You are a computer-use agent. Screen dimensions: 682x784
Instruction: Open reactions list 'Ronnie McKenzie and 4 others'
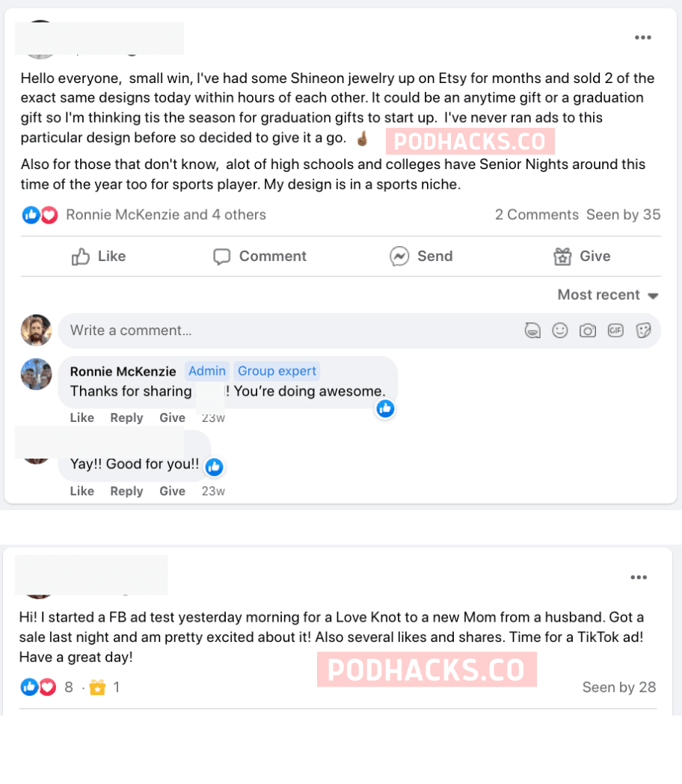(166, 215)
